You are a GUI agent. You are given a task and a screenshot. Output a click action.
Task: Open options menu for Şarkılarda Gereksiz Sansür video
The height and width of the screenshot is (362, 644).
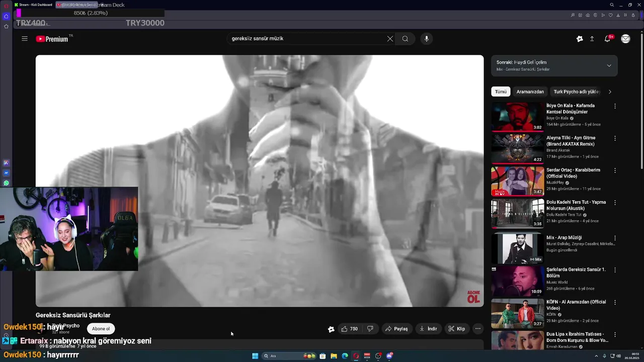point(615,270)
